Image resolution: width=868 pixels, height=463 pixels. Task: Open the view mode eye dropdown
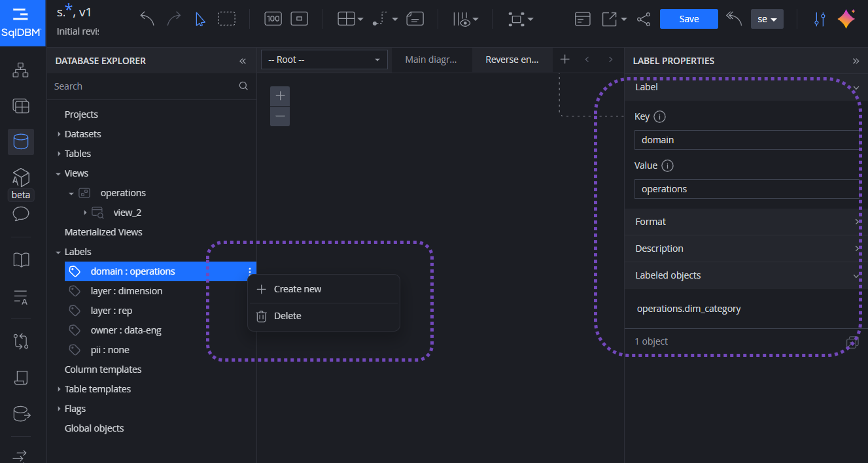[x=465, y=19]
